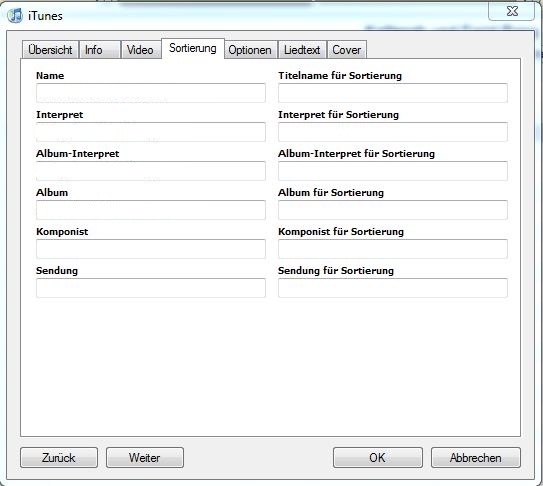Click the Name input field
The width and height of the screenshot is (543, 486).
pos(151,93)
